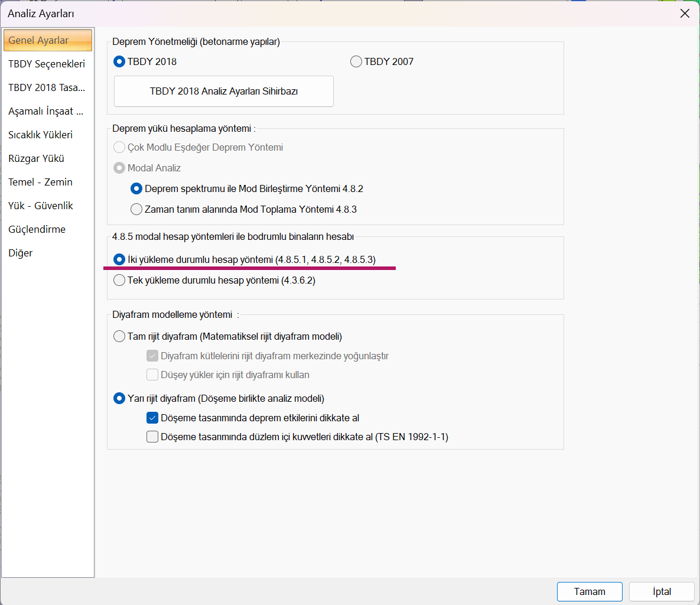Switch to Temel - Zemin tab
700x605 pixels.
(48, 182)
